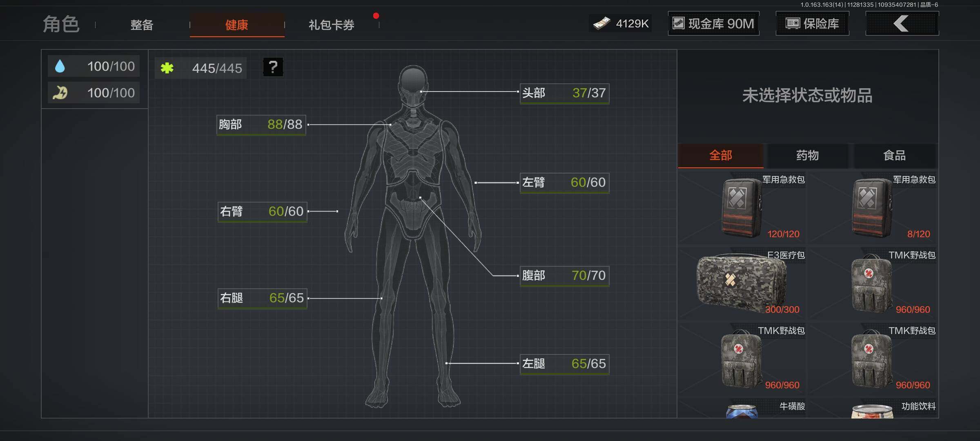This screenshot has height=441, width=980.
Task: Select the military first aid kit 120/120
Action: pyautogui.click(x=742, y=207)
